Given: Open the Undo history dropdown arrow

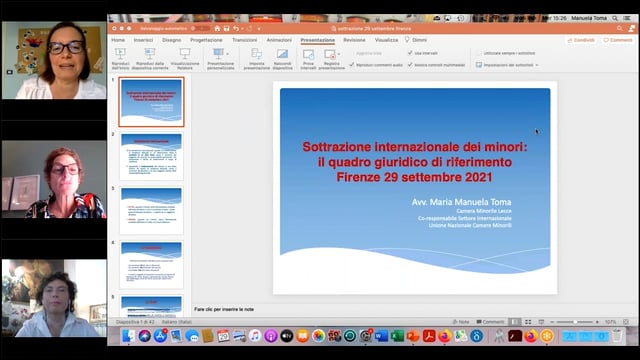Looking at the screenshot, I should tap(242, 29).
